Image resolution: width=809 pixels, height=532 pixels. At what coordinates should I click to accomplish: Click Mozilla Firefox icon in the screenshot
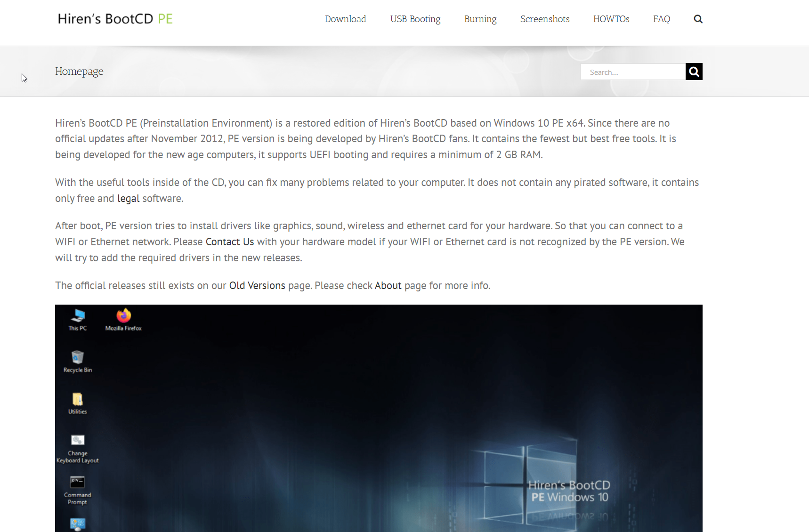tap(123, 320)
